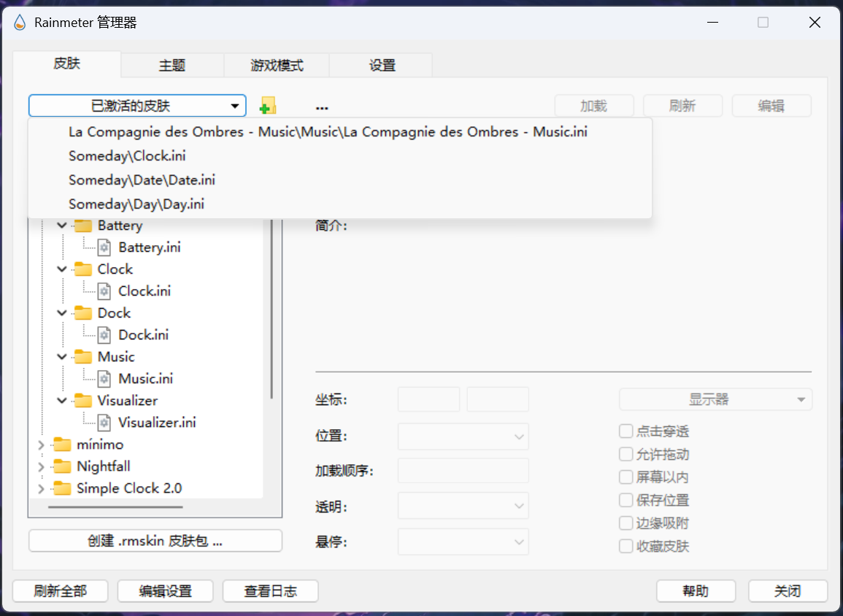The image size is (843, 616).
Task: Click the 帮助 button
Action: click(x=696, y=591)
